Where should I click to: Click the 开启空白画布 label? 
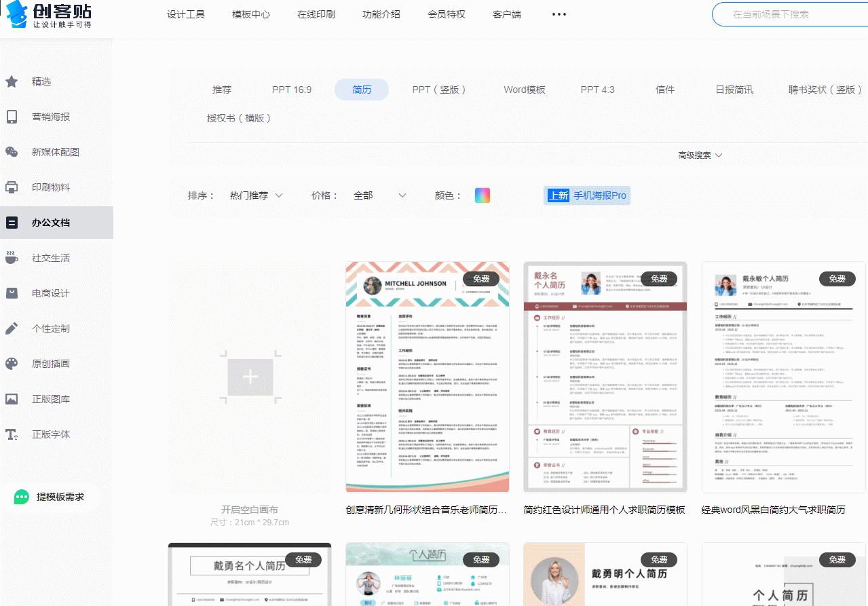(x=250, y=510)
